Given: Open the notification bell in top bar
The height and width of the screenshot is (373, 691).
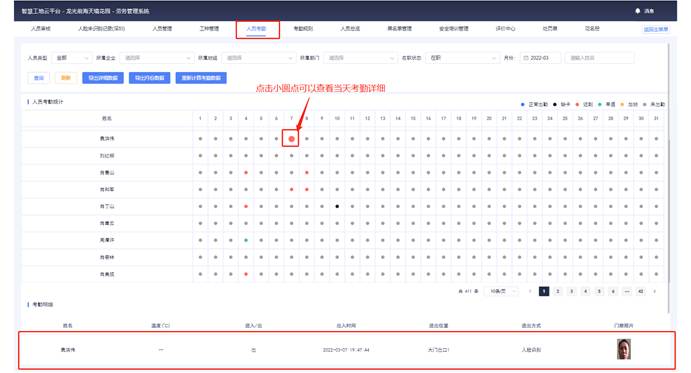Looking at the screenshot, I should point(637,11).
